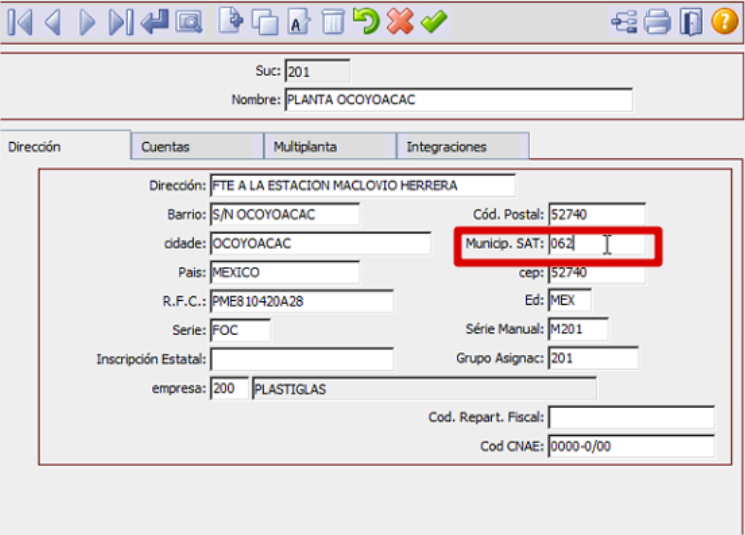Click the Suc field with 201
This screenshot has height=535, width=745.
317,72
